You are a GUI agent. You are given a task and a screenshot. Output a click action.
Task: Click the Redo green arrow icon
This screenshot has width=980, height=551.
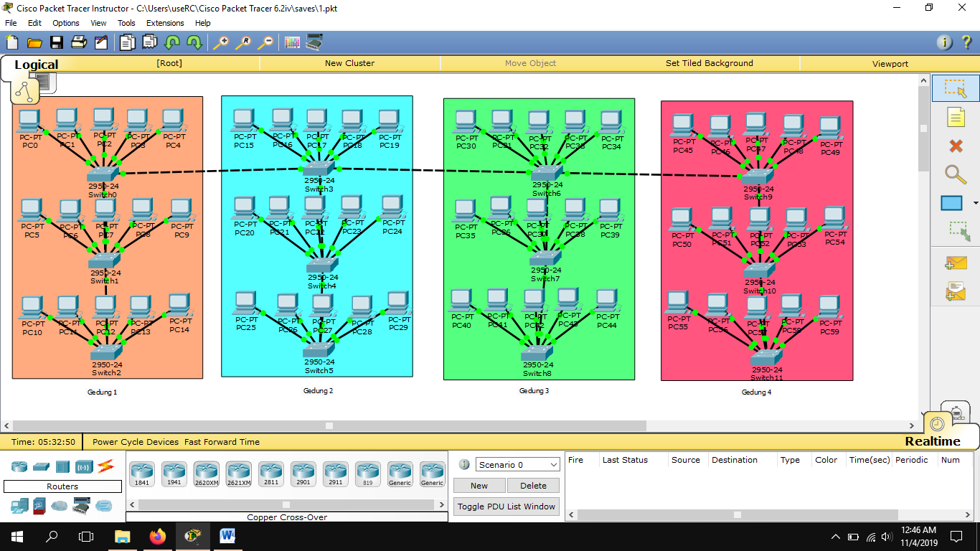pos(194,42)
